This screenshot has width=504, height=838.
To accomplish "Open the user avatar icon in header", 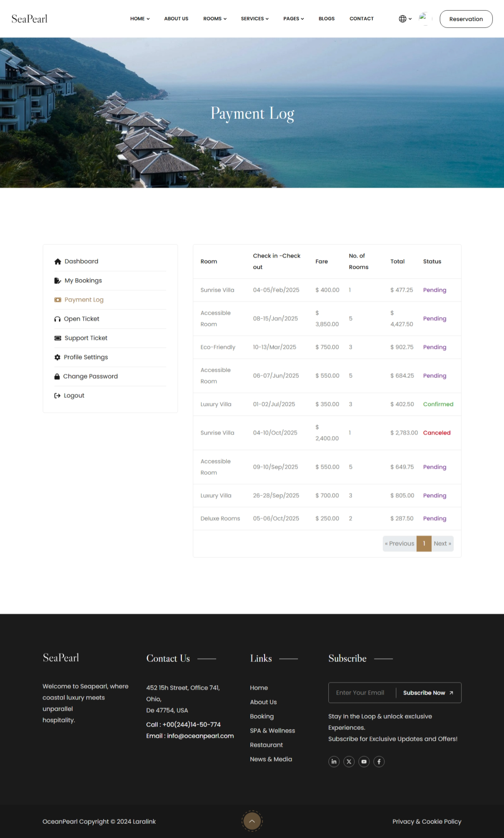I will tap(424, 18).
